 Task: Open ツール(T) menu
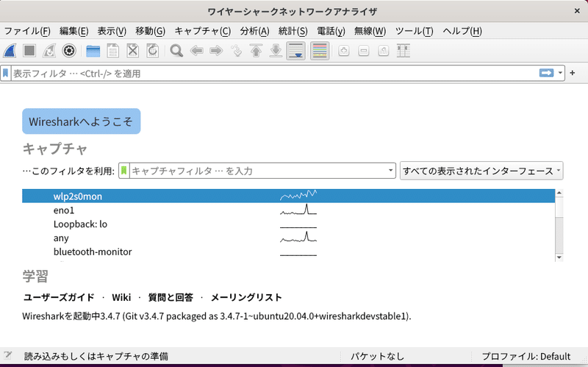(x=414, y=31)
